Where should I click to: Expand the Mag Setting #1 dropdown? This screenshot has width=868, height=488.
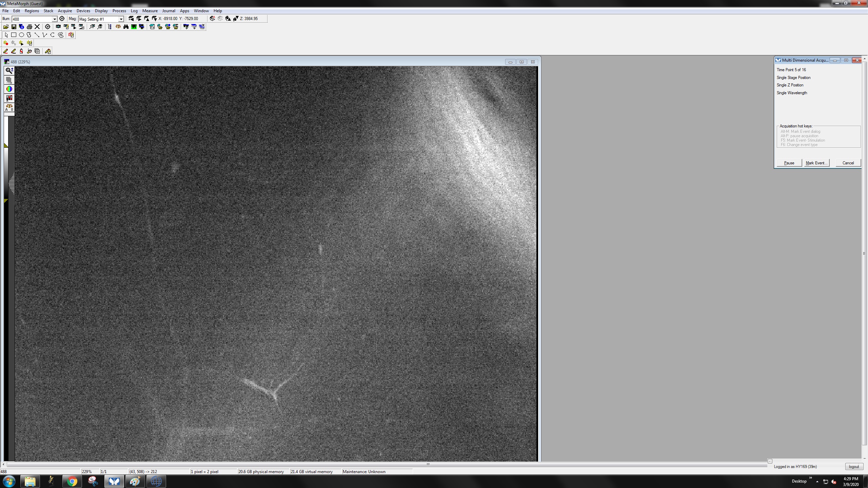(x=121, y=19)
